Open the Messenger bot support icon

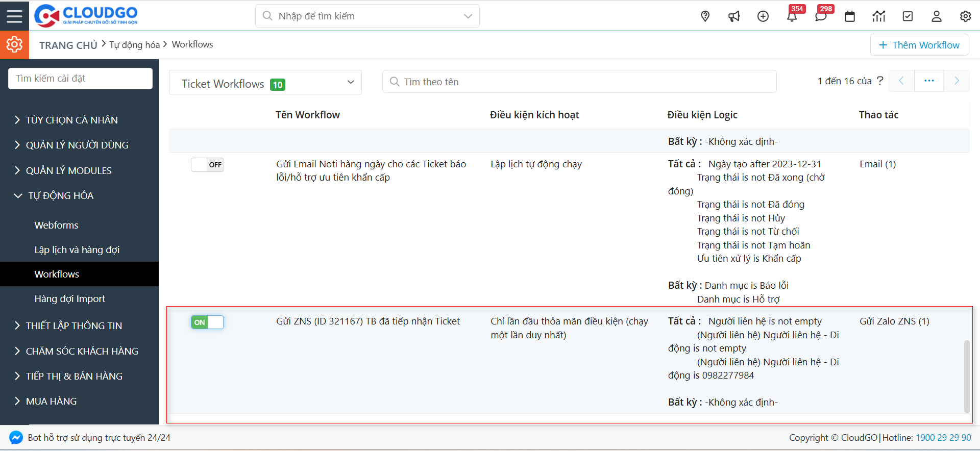(x=16, y=438)
